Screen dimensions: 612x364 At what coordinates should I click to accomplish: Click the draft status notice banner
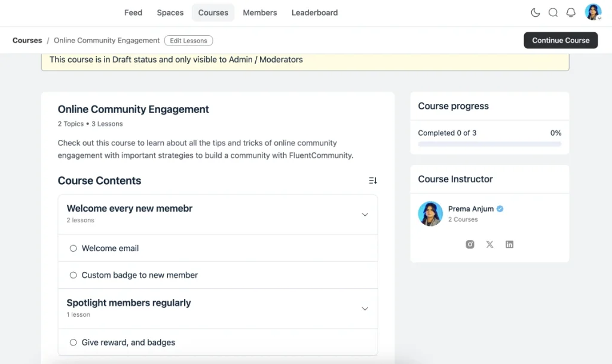305,61
